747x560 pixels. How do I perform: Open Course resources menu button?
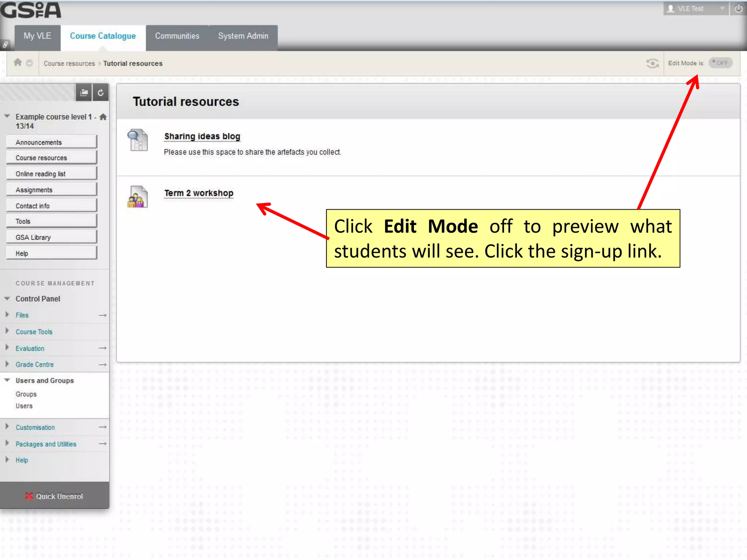[51, 158]
